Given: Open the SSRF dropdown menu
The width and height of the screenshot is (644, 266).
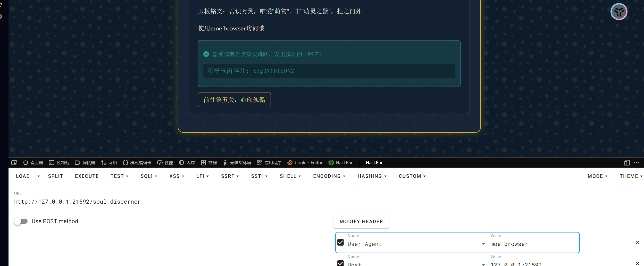Looking at the screenshot, I should (230, 176).
